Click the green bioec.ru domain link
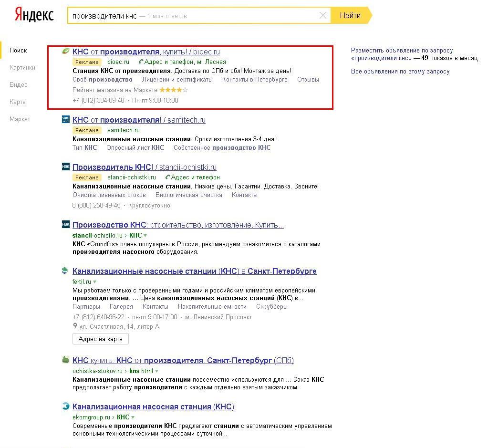The image size is (498, 448). [118, 62]
